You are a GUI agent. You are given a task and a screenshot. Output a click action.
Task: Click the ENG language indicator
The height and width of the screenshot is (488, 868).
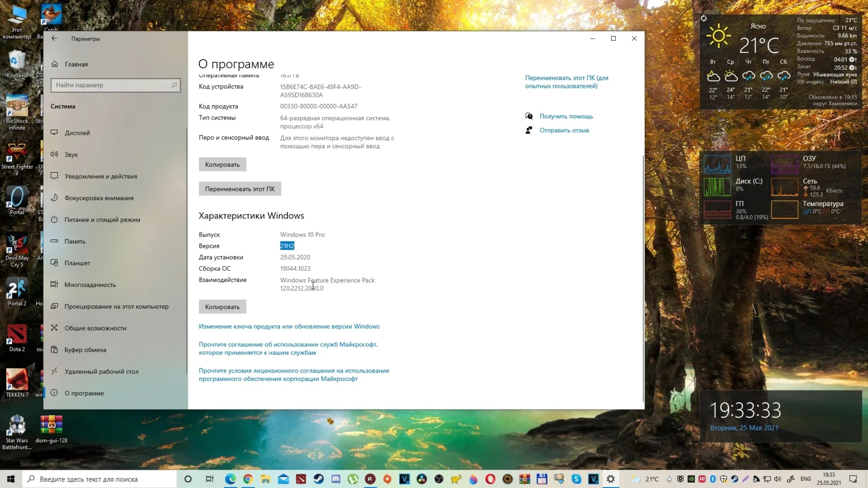(x=805, y=479)
